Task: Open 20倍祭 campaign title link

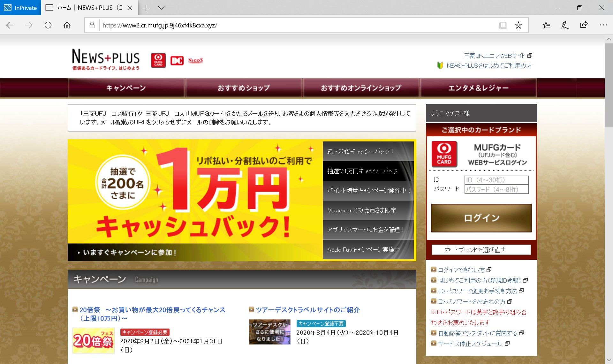Action: pos(153,314)
